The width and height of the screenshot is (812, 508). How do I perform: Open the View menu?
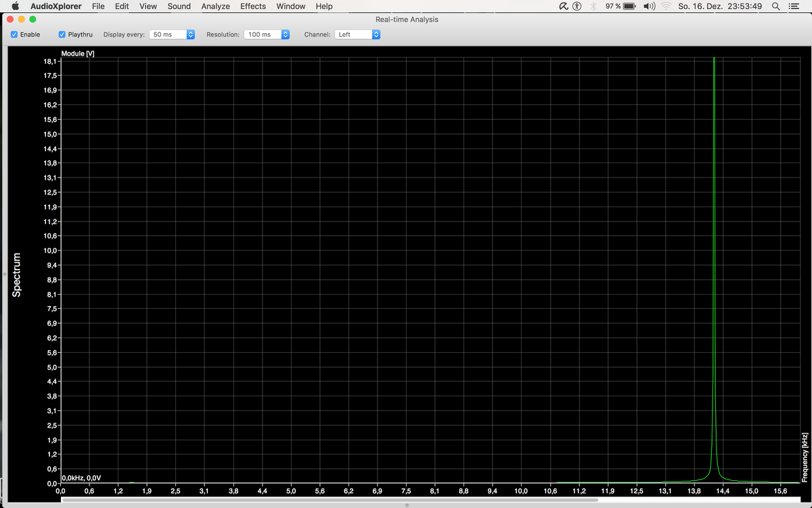pos(148,6)
